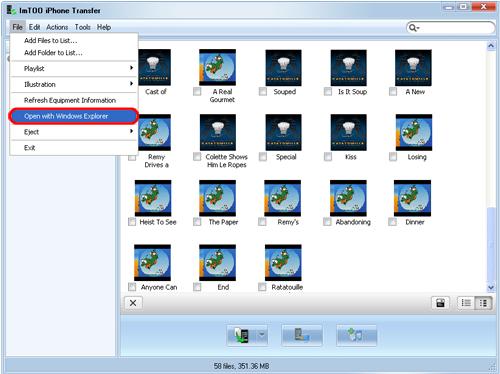Open the Tools menu

[82, 27]
